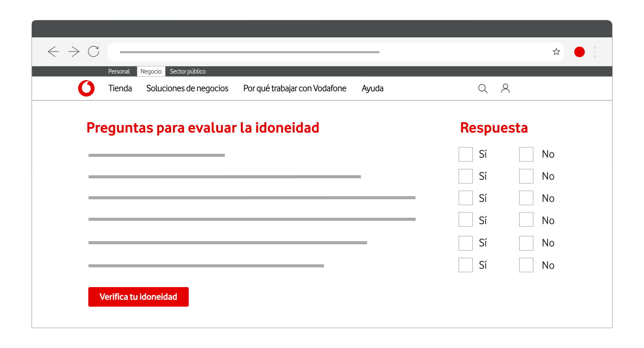Check Sí for the first question
This screenshot has height=348, width=644.
(466, 154)
